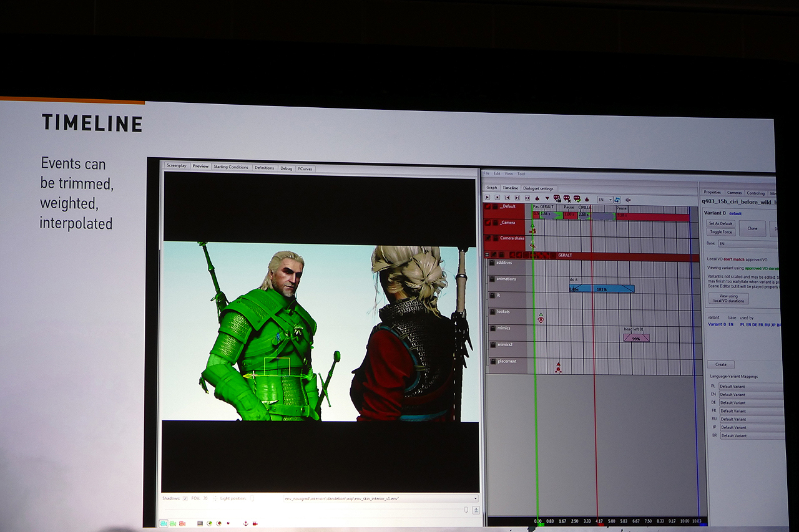
Task: Click the speech bubble icon with green check
Action: click(577, 198)
